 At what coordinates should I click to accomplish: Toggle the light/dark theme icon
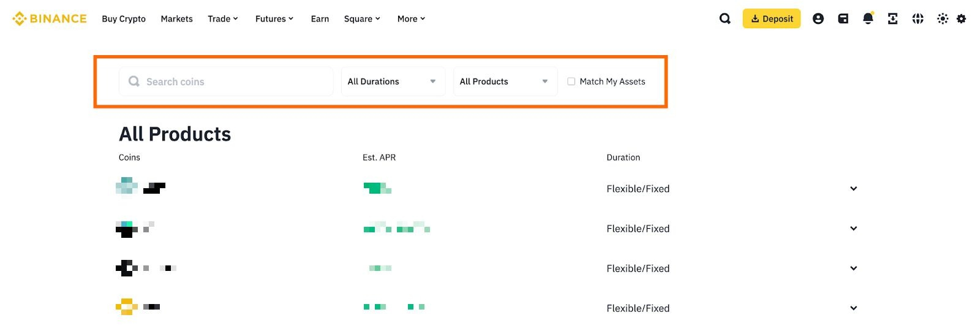point(943,19)
